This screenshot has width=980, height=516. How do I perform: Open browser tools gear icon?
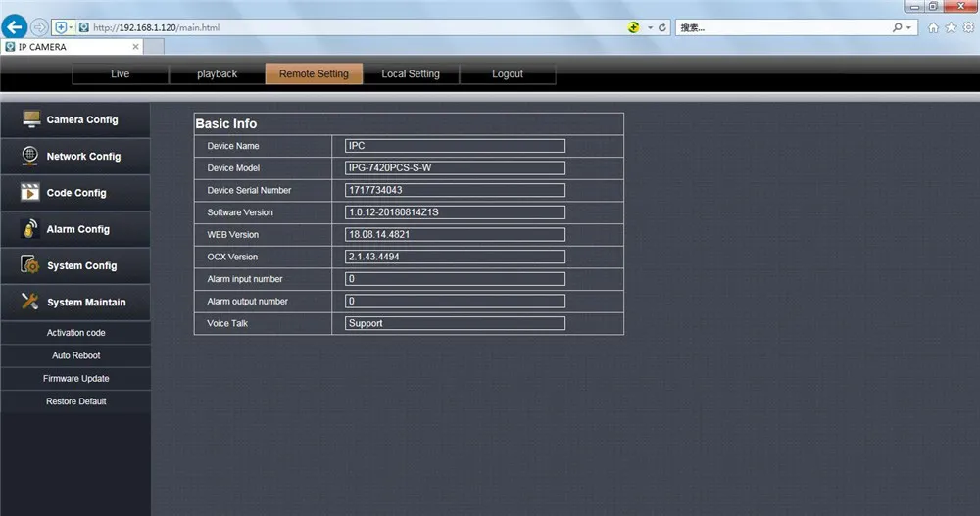pyautogui.click(x=968, y=27)
